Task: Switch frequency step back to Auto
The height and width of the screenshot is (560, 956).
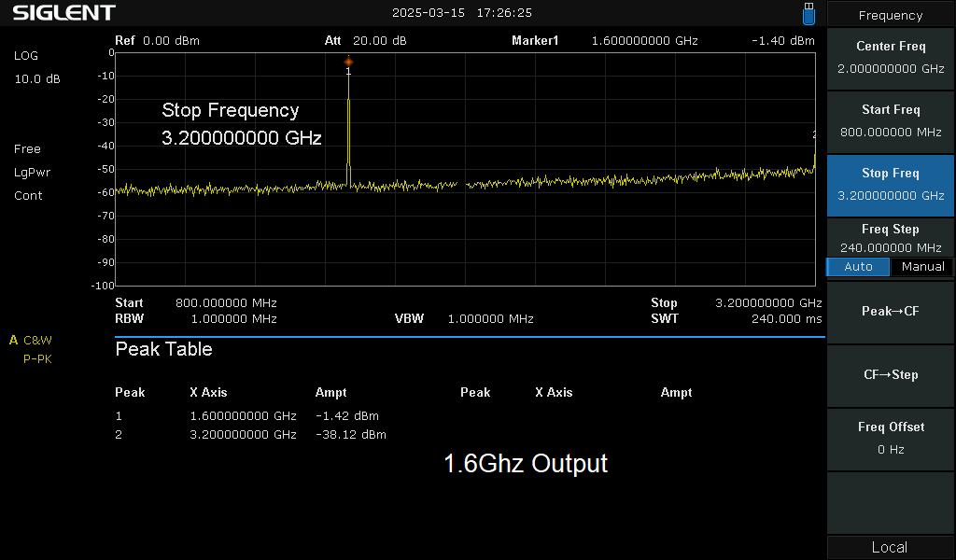Action: (x=857, y=267)
